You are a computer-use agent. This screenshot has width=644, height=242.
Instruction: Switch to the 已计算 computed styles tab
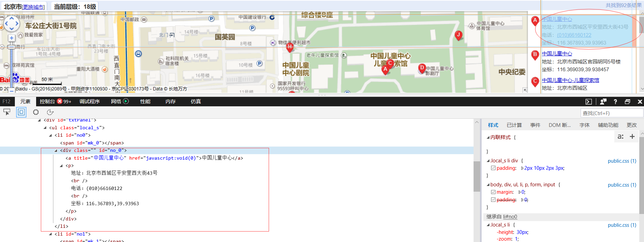(x=514, y=125)
